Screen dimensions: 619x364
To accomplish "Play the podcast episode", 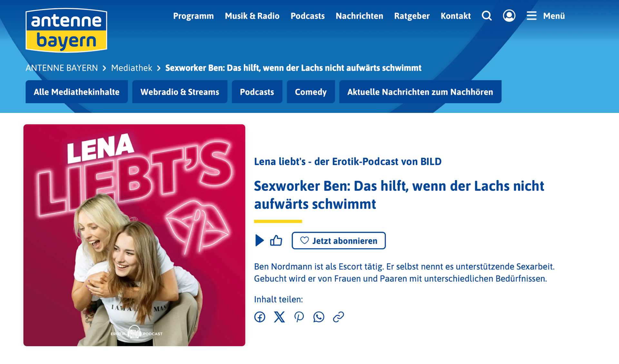I will coord(259,241).
